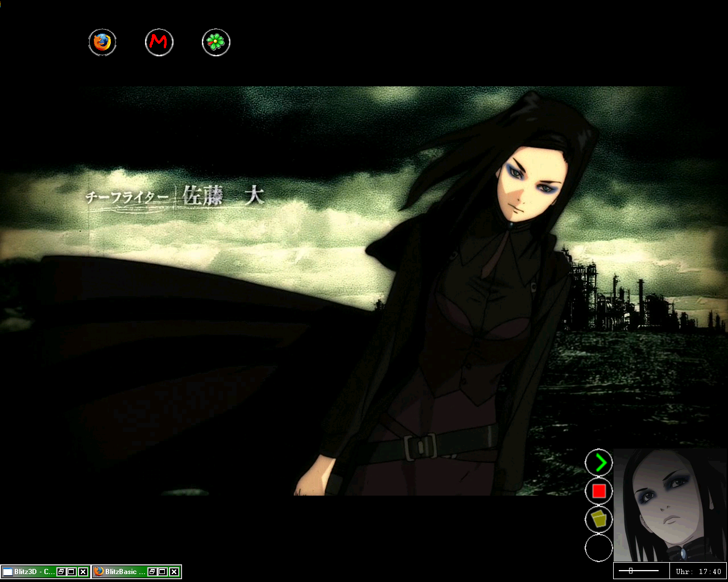Switch to the Blitz3D taskbar window
The image size is (728, 582).
pos(34,572)
